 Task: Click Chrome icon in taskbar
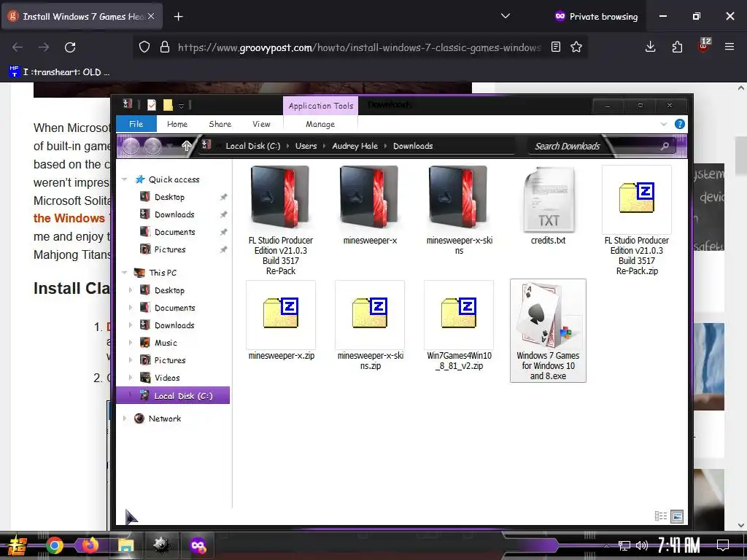point(55,545)
